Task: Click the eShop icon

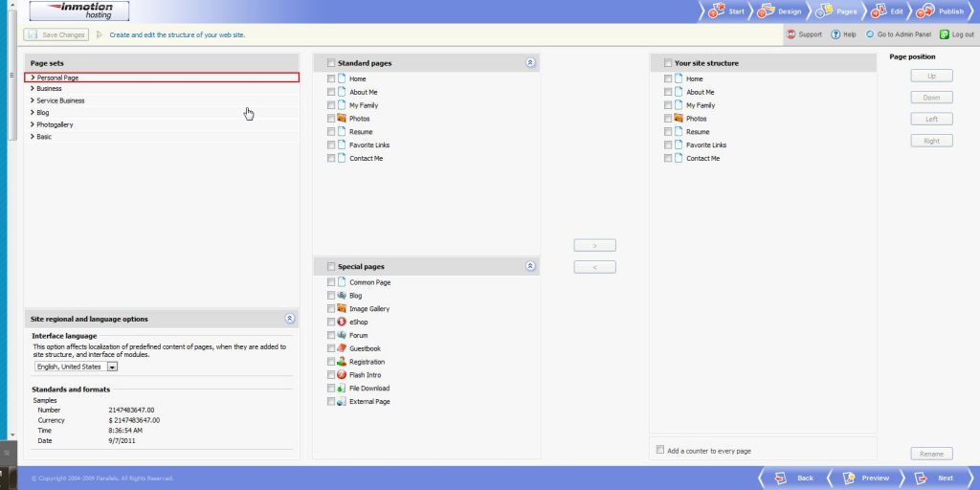Action: 342,322
